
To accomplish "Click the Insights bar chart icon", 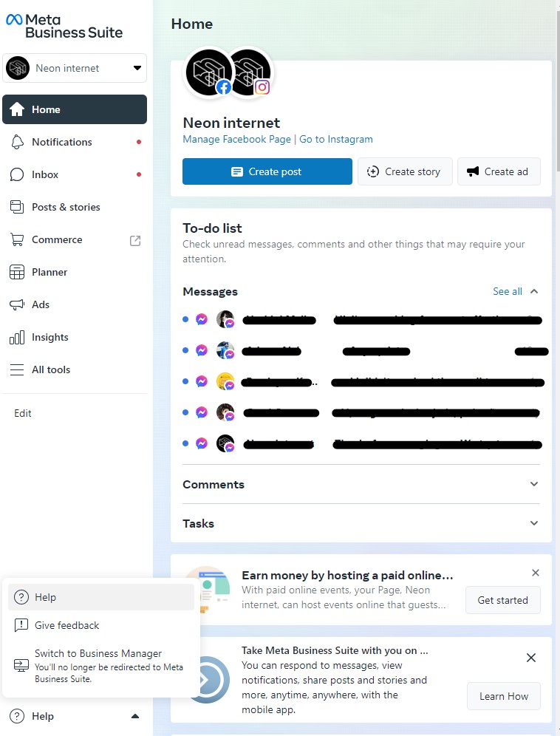I will click(x=17, y=337).
